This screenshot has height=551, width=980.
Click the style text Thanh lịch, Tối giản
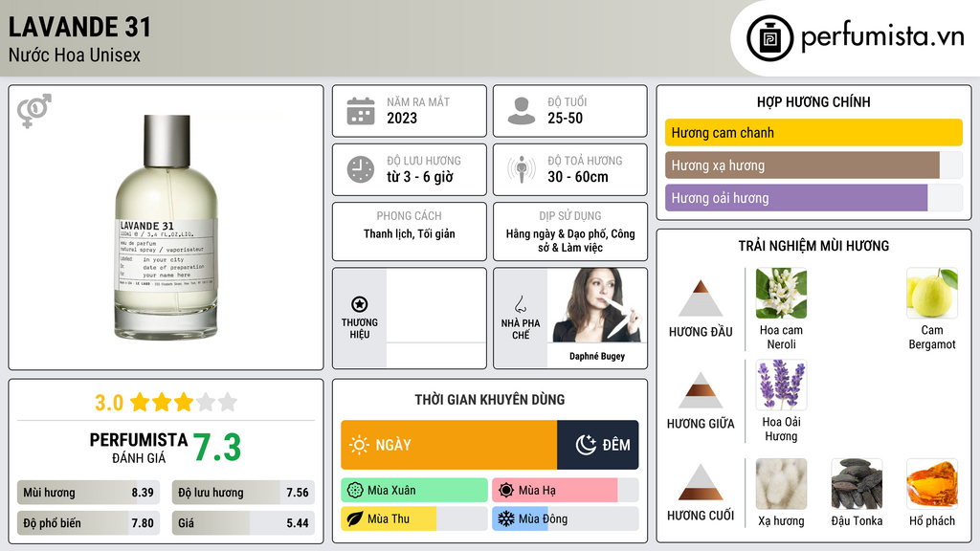410,233
